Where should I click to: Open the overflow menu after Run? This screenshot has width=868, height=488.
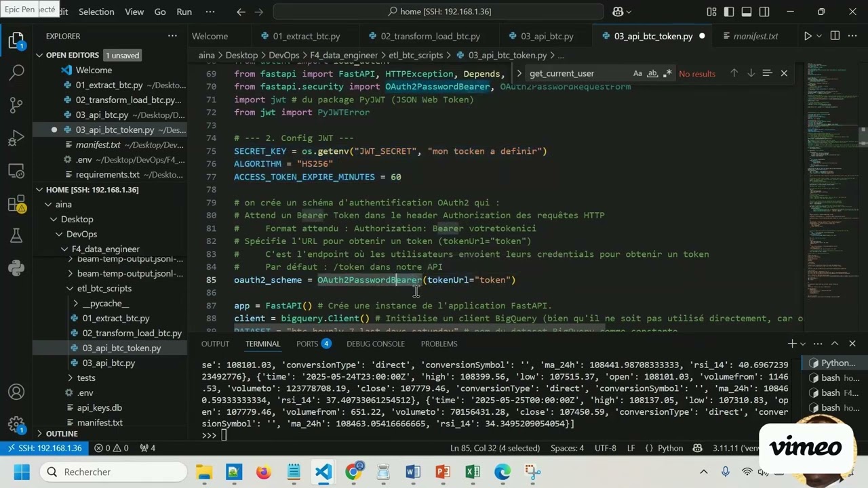coord(209,12)
